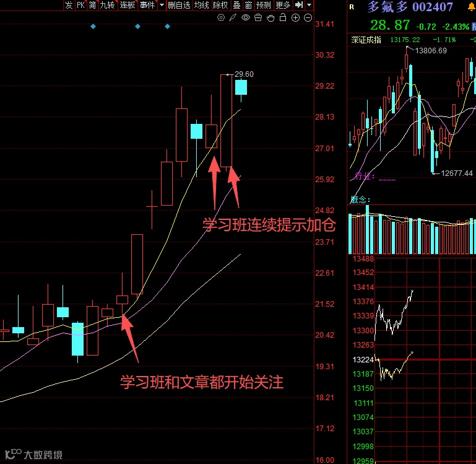This screenshot has height=464, width=476.
Task: Zoom in with plus circle icon
Action: point(295,17)
